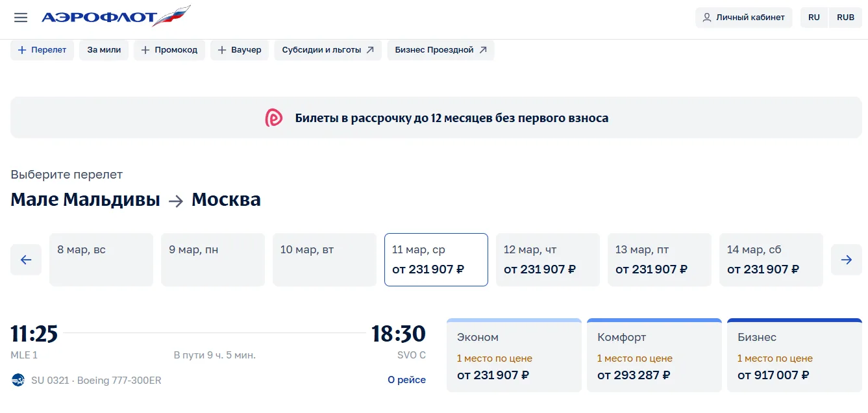Click the installment payment logo icon
This screenshot has width=868, height=413.
[x=274, y=118]
